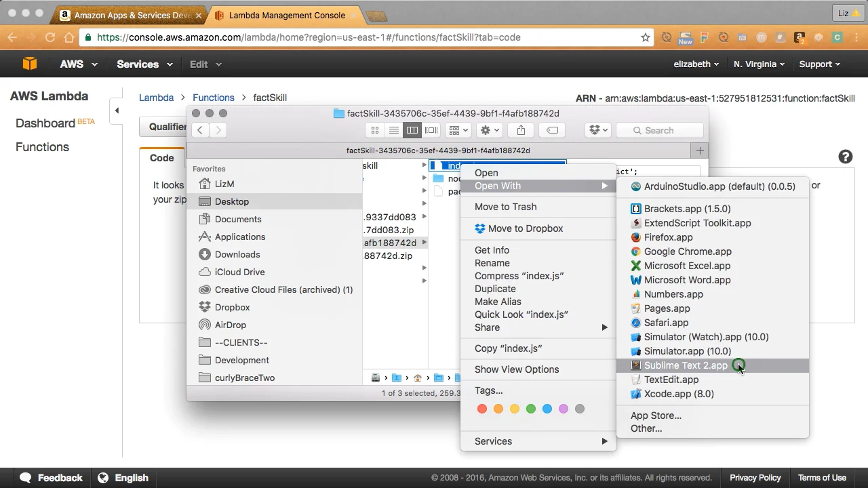Image resolution: width=868 pixels, height=488 pixels.
Task: Apply the red tag color
Action: (x=482, y=409)
